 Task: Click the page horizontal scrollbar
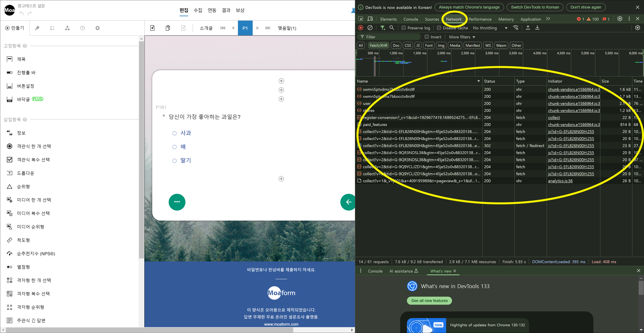150,330
